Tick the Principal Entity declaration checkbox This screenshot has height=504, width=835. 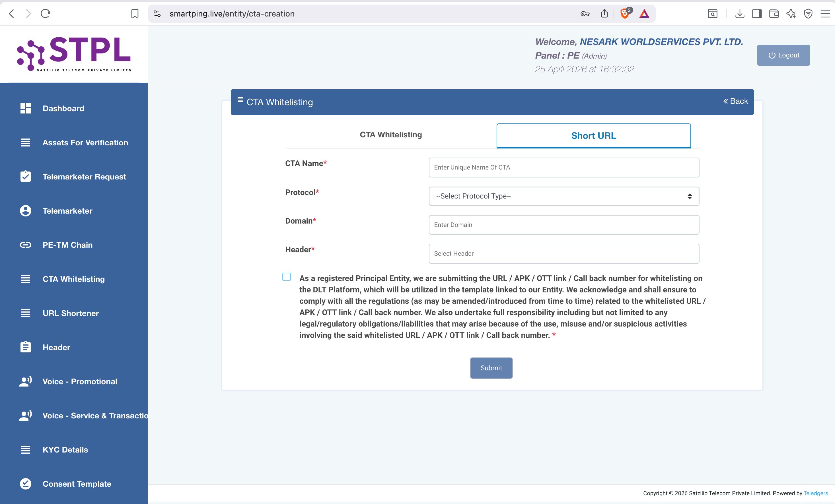pos(287,277)
